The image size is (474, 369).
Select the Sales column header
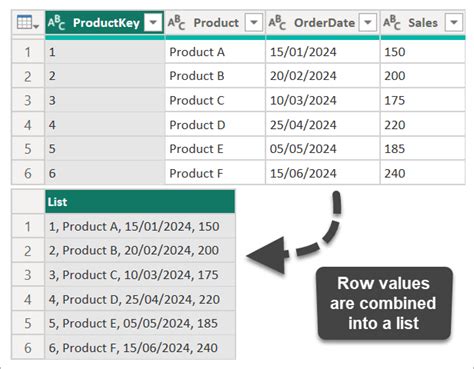click(423, 22)
